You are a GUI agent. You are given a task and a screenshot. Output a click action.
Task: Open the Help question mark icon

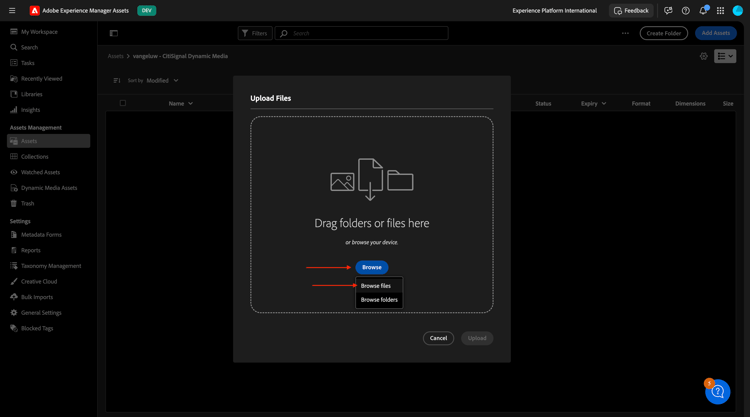click(685, 11)
